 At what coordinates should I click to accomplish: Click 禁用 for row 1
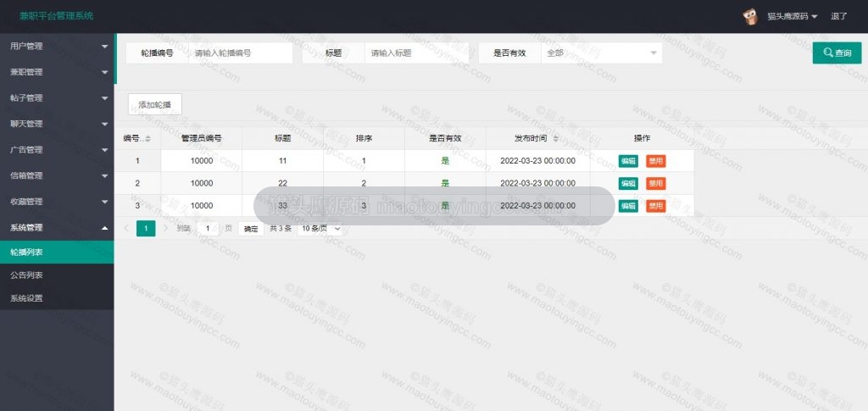pyautogui.click(x=656, y=161)
